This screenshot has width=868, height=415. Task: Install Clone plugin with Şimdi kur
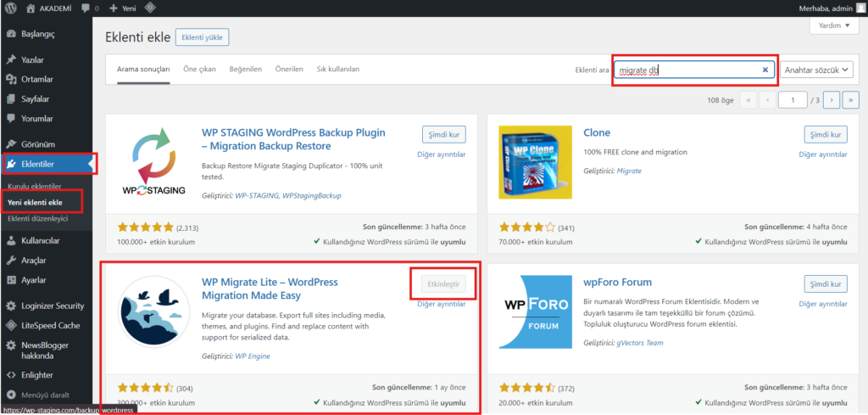point(826,134)
